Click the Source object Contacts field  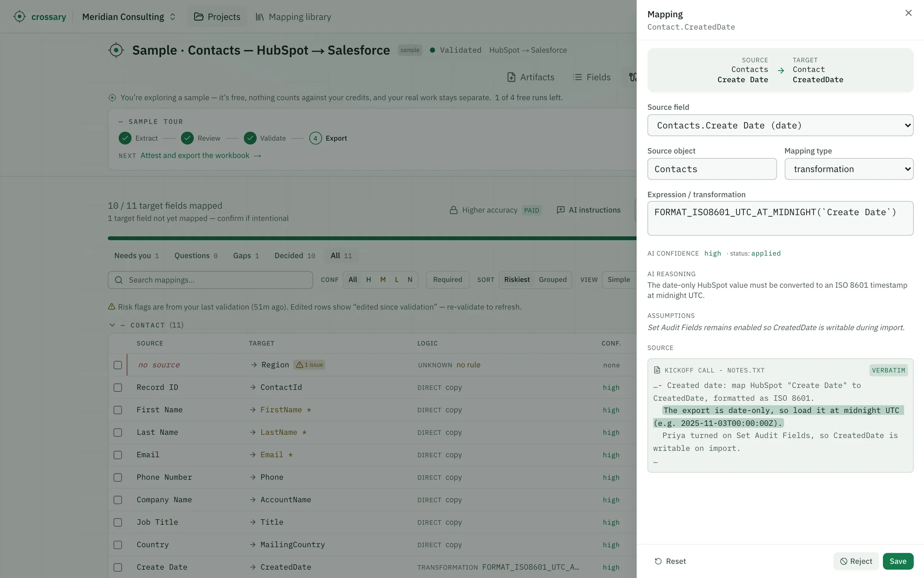click(x=712, y=169)
